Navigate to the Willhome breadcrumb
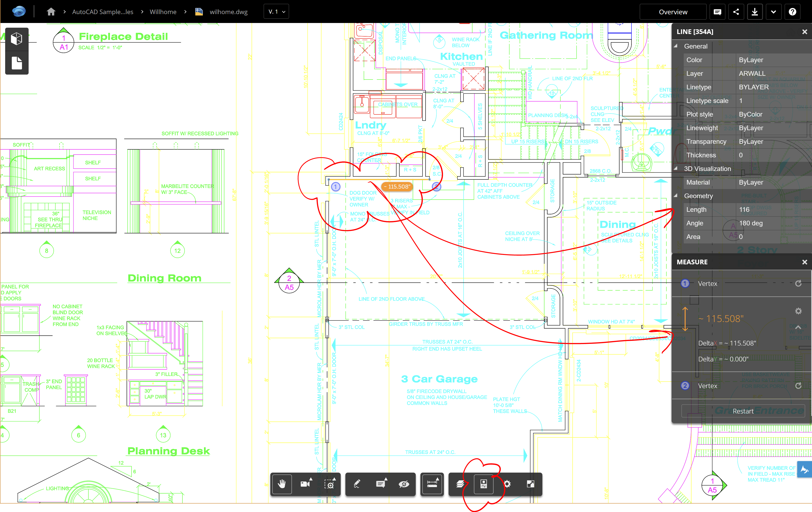812x512 pixels. click(x=163, y=11)
